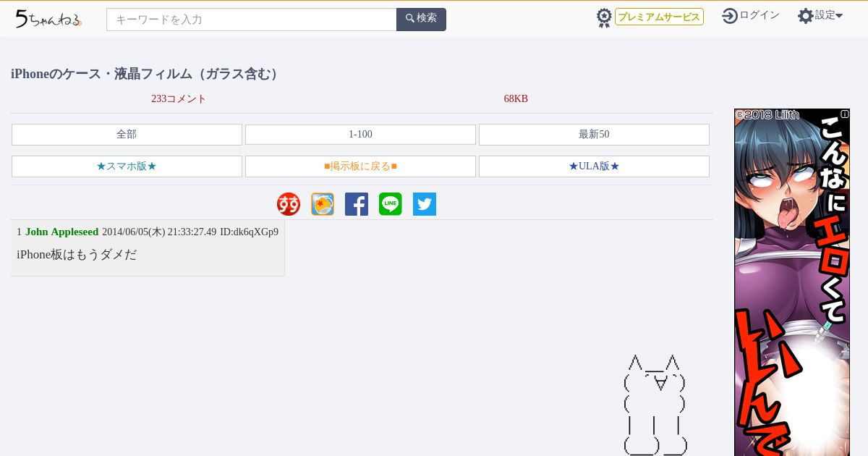Click post number 1
The width and height of the screenshot is (868, 456).
19,232
